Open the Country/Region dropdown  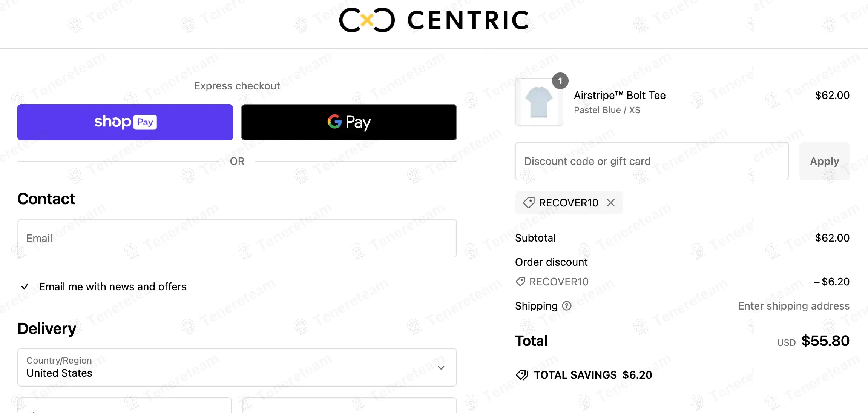(x=237, y=367)
